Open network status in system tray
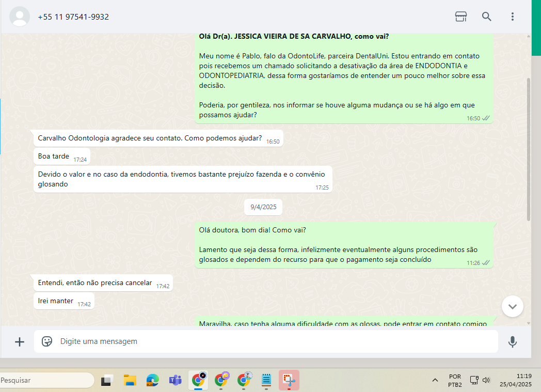The height and width of the screenshot is (392, 541). pos(474,380)
